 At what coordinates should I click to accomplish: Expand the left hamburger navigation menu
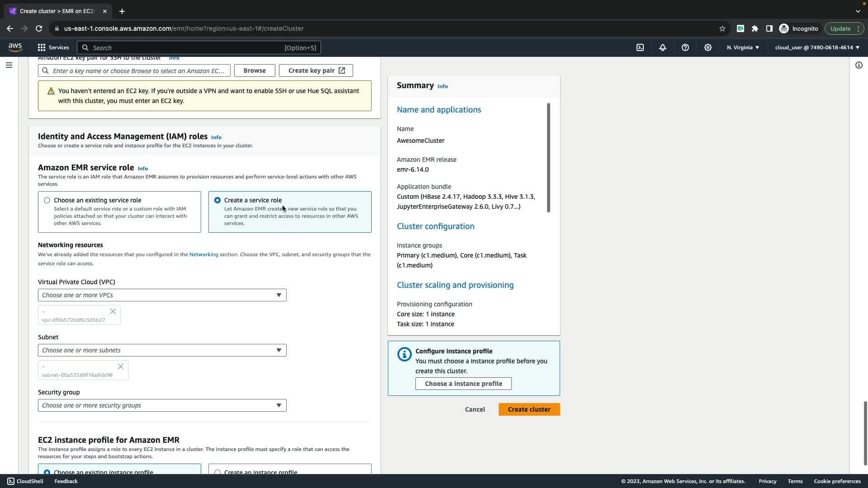[9, 65]
